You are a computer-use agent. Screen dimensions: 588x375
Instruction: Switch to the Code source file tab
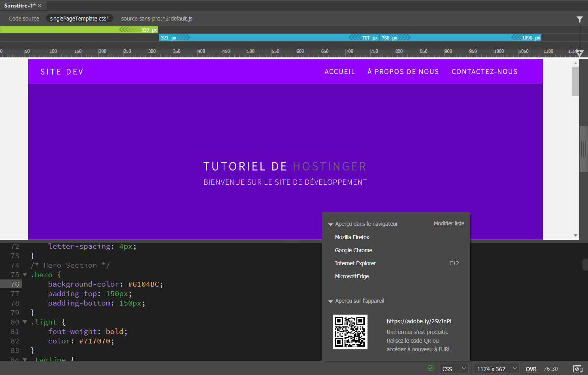coord(24,19)
